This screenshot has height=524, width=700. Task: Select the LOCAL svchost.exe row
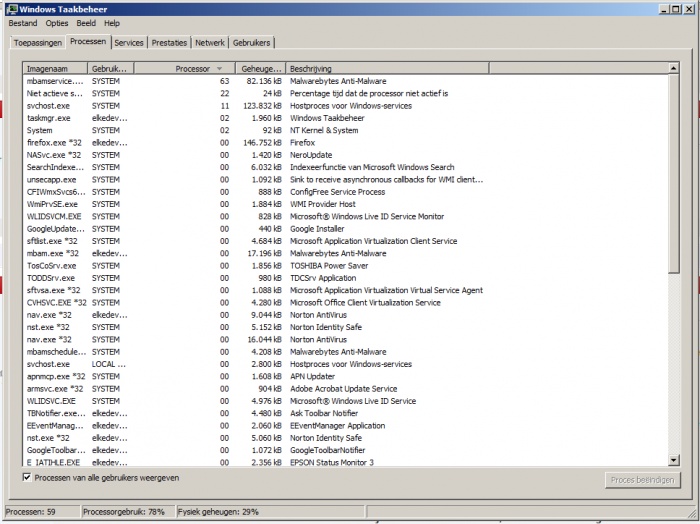(346, 364)
